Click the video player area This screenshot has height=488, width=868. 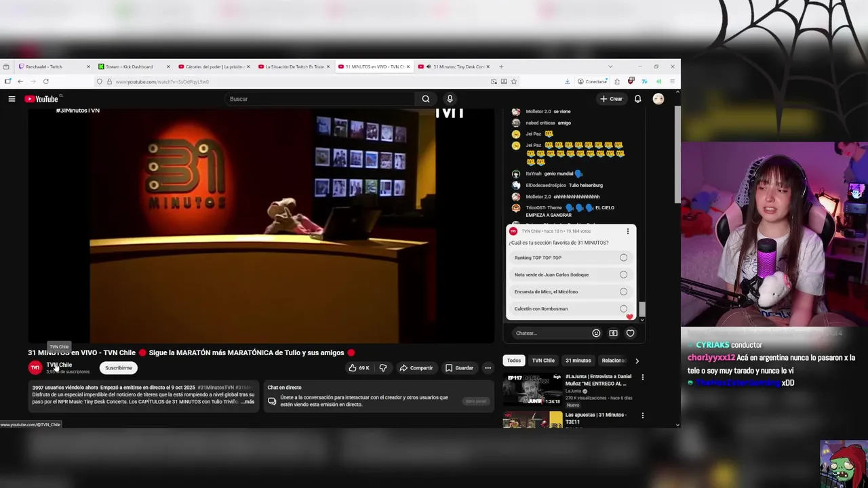261,226
